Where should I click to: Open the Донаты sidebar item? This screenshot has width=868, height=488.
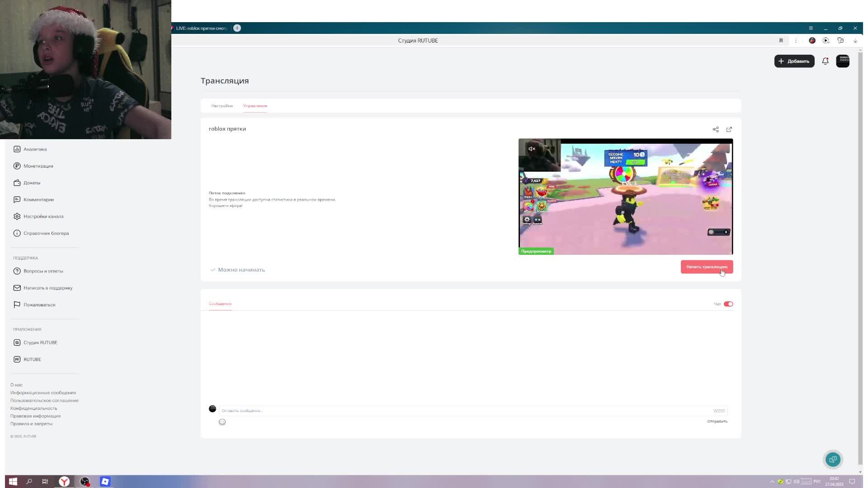pyautogui.click(x=32, y=183)
